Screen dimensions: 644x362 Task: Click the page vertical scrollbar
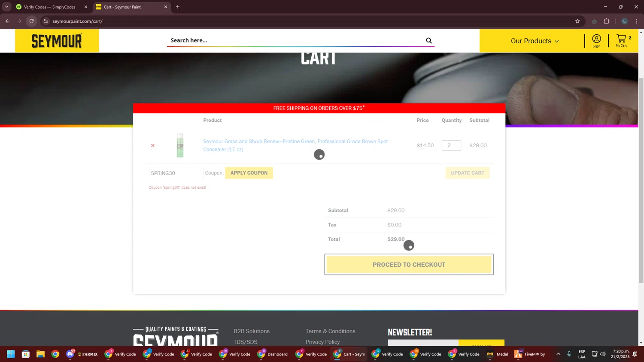pos(641,180)
